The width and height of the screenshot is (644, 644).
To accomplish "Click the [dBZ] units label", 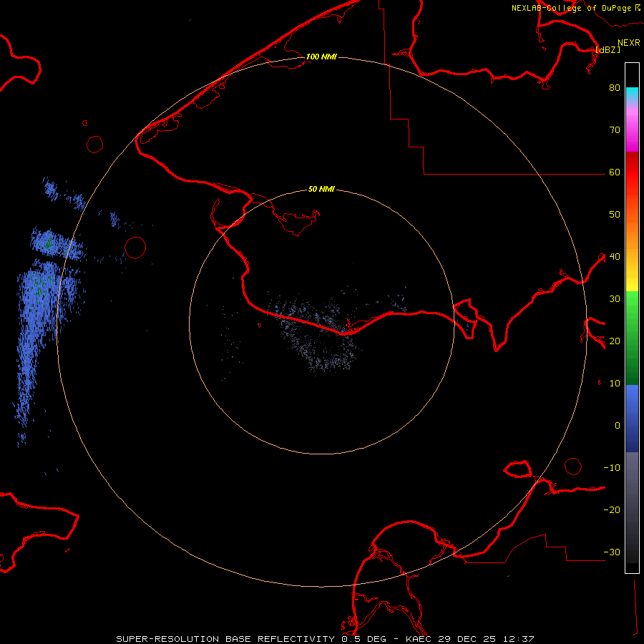I will (608, 49).
